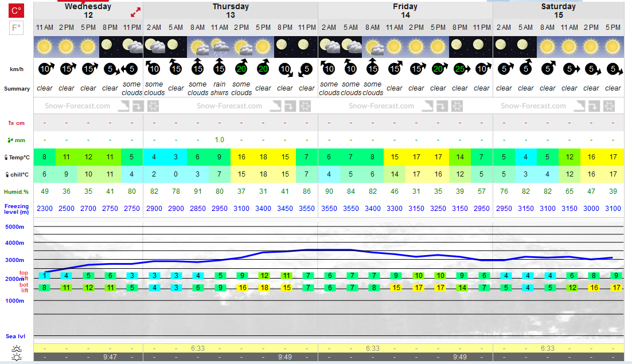Viewport: 632px width, 364px height.
Task: Click the snowflake icon beside Saturday watermark
Action: (x=609, y=106)
